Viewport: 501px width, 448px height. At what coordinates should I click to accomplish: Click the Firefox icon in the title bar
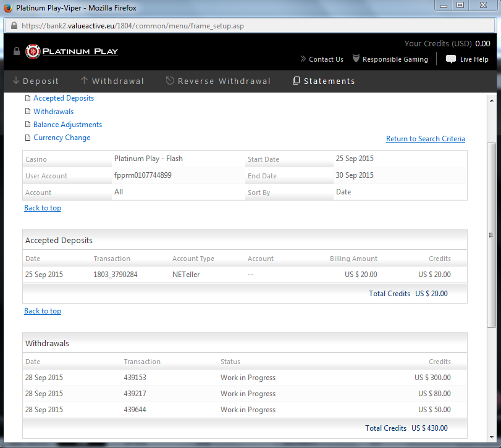coord(8,7)
